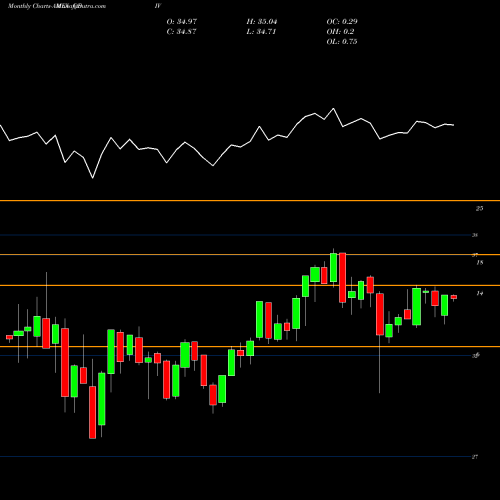Click the last small red candlestick
This screenshot has width=500, height=500.
(454, 297)
